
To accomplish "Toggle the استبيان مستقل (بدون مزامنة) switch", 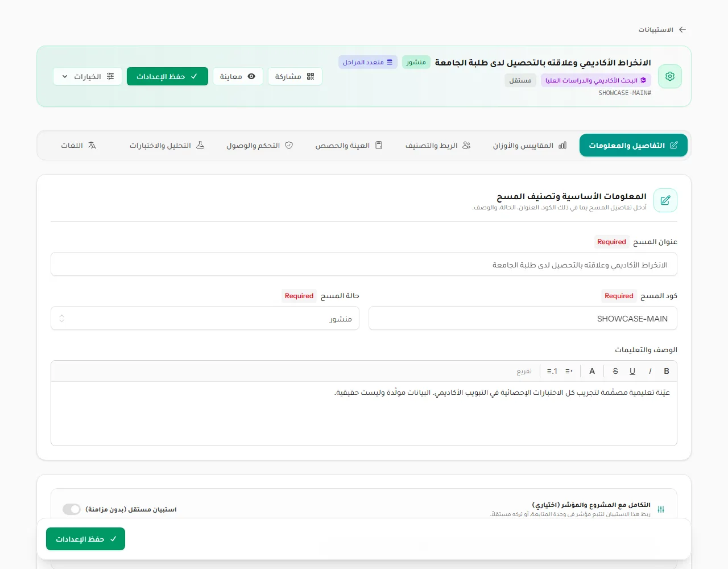I will coord(72,509).
